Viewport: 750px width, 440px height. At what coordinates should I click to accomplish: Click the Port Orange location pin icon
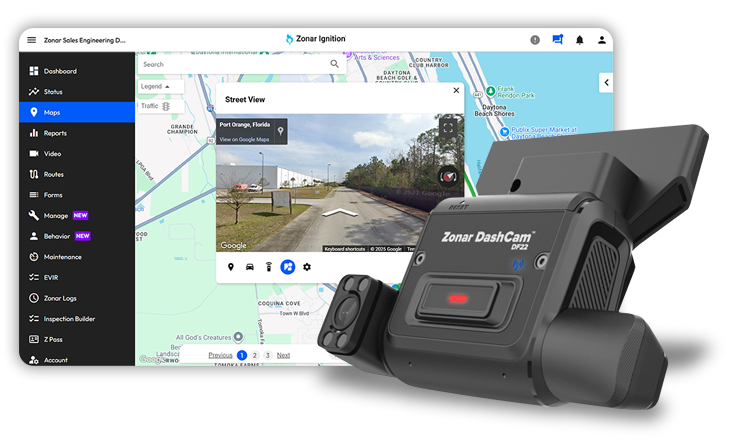click(x=281, y=131)
